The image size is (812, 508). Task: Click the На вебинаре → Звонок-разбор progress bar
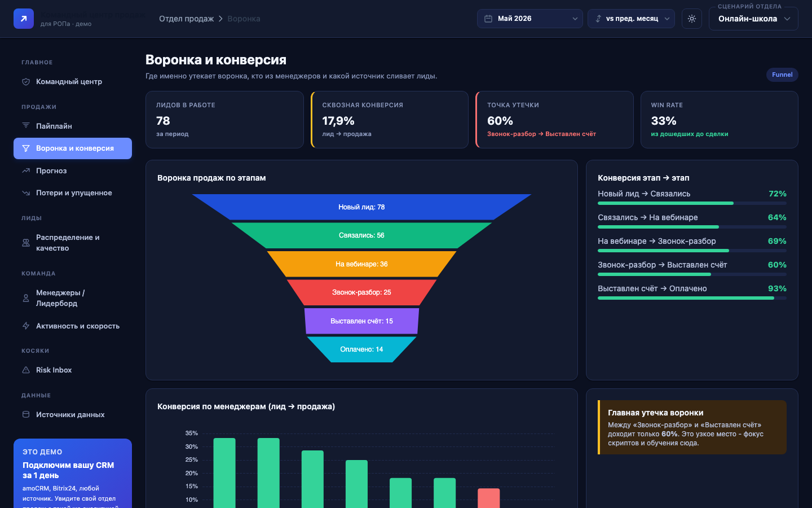tap(692, 251)
